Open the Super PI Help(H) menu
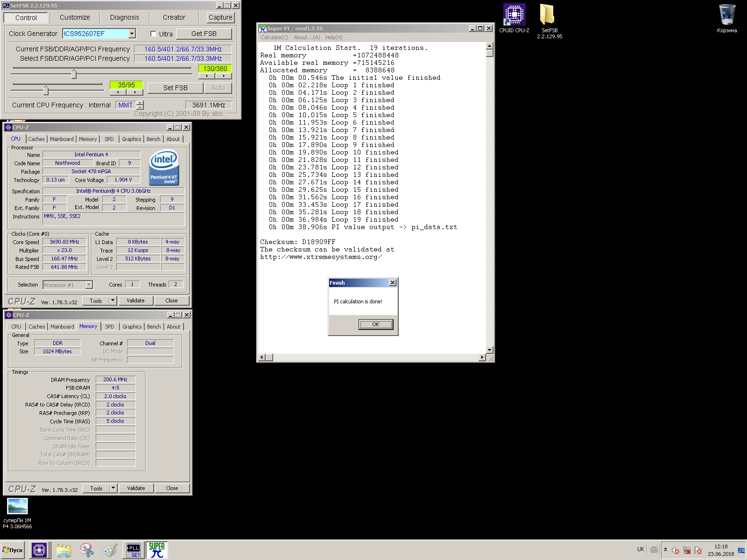This screenshot has width=747, height=560. point(334,37)
